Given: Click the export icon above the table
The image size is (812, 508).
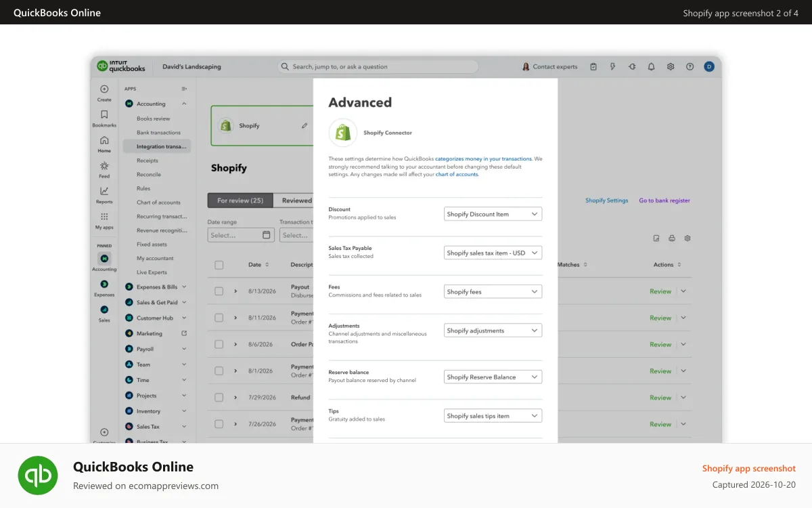Looking at the screenshot, I should (656, 238).
